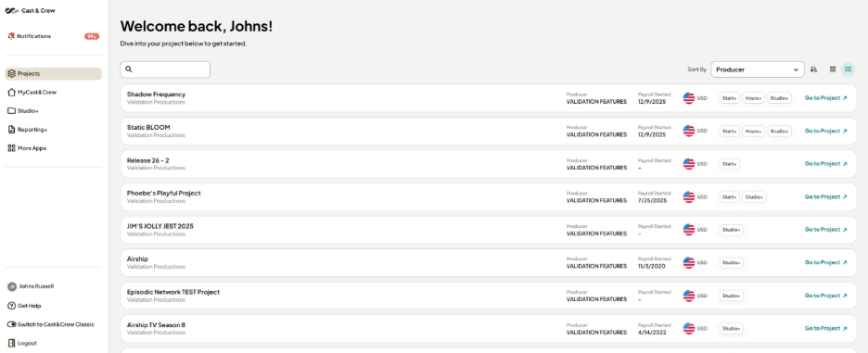Click Hours+ tag on Static BLOOM row
The image size is (868, 353).
coord(753,132)
